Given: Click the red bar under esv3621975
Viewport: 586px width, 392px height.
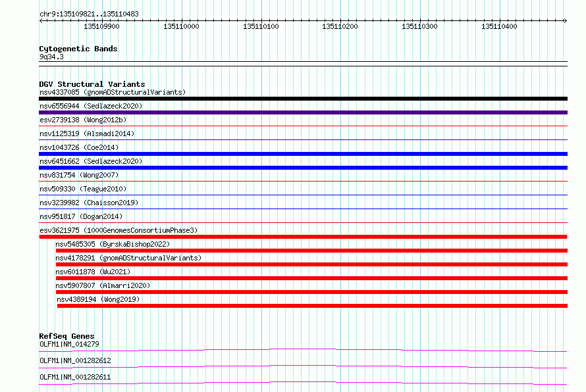Looking at the screenshot, I should point(303,237).
